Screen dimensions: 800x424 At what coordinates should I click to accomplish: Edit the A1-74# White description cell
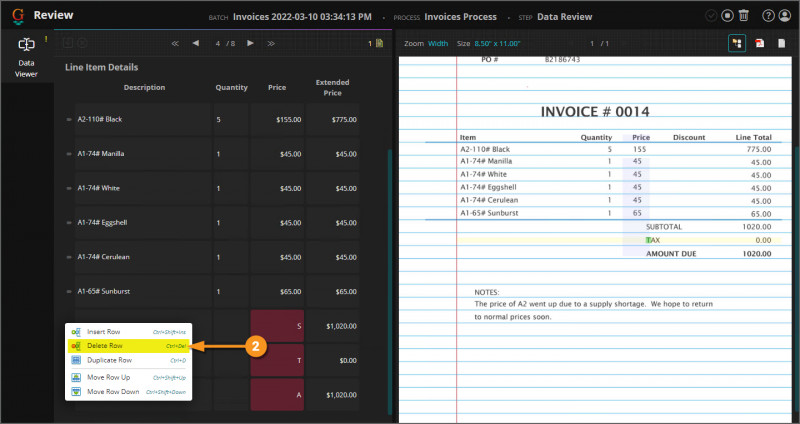(143, 188)
